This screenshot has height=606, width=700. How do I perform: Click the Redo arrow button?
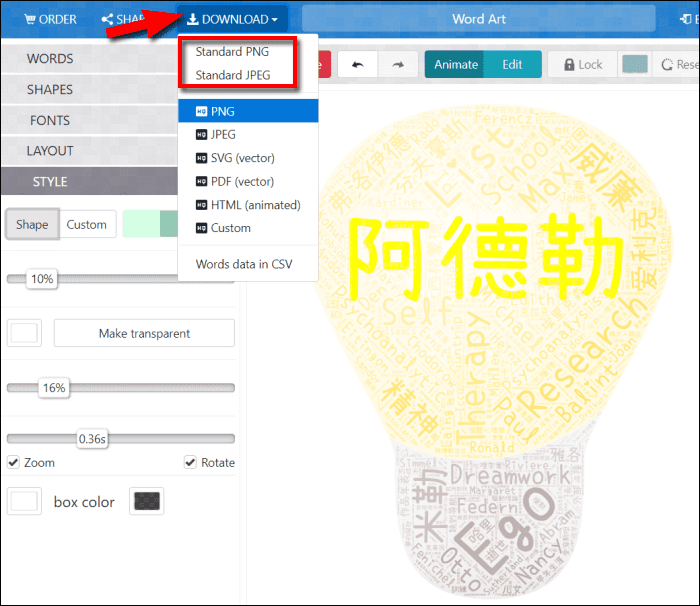click(397, 65)
